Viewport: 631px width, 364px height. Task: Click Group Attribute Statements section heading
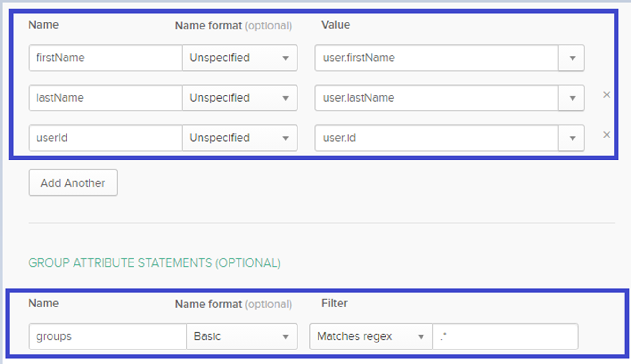(154, 263)
